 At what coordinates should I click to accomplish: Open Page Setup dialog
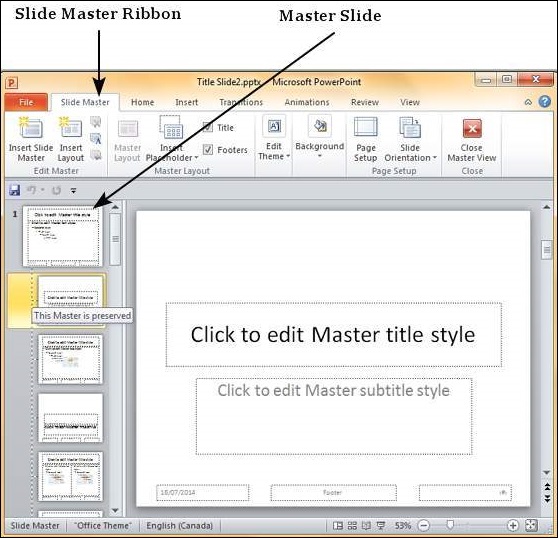[365, 139]
